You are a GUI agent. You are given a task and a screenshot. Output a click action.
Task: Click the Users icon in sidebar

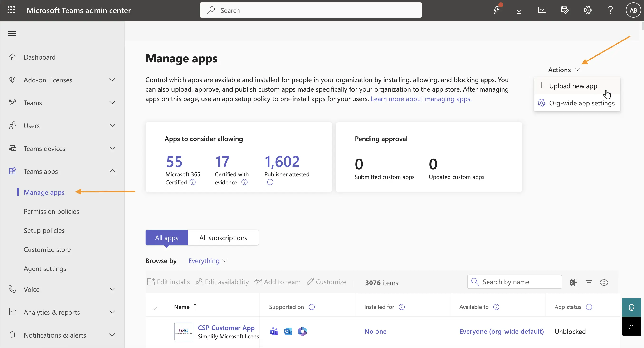coord(12,125)
